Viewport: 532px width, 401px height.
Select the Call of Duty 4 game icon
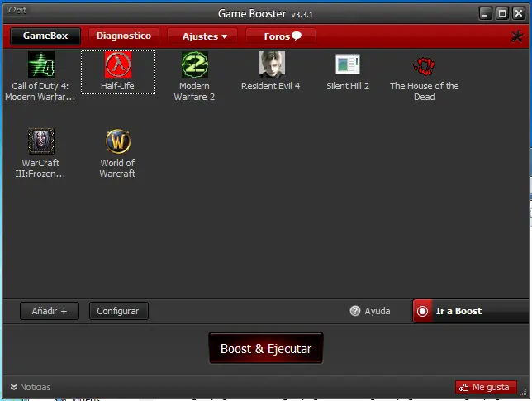coord(41,64)
